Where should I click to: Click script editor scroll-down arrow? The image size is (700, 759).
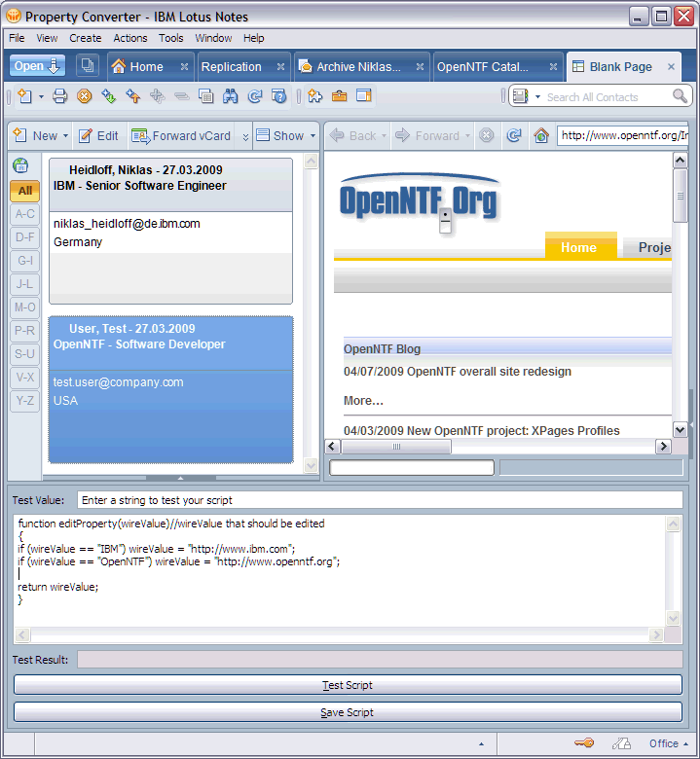point(673,618)
